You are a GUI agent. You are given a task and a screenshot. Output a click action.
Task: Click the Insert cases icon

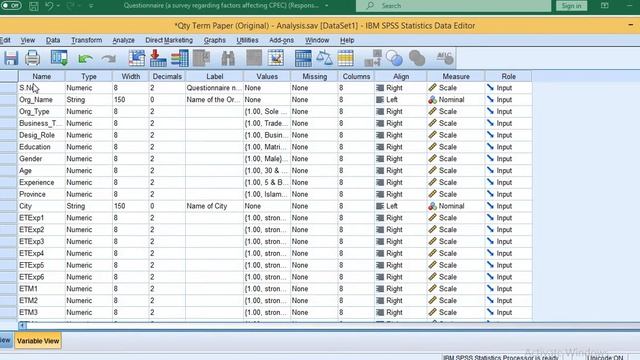pos(254,58)
